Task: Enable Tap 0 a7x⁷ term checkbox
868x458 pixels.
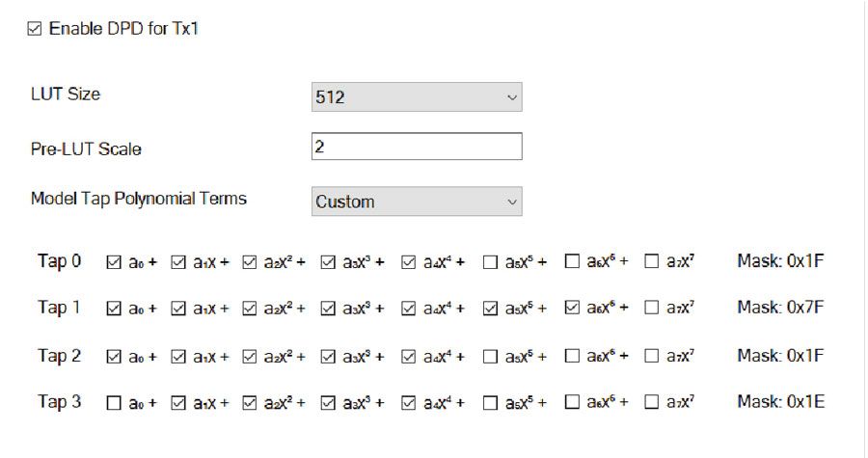Action: 651,261
